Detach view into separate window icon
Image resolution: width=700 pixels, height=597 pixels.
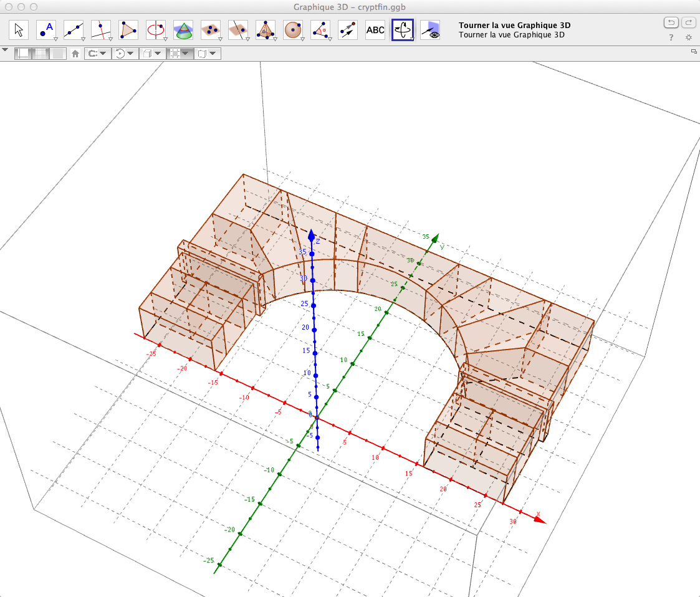click(693, 52)
